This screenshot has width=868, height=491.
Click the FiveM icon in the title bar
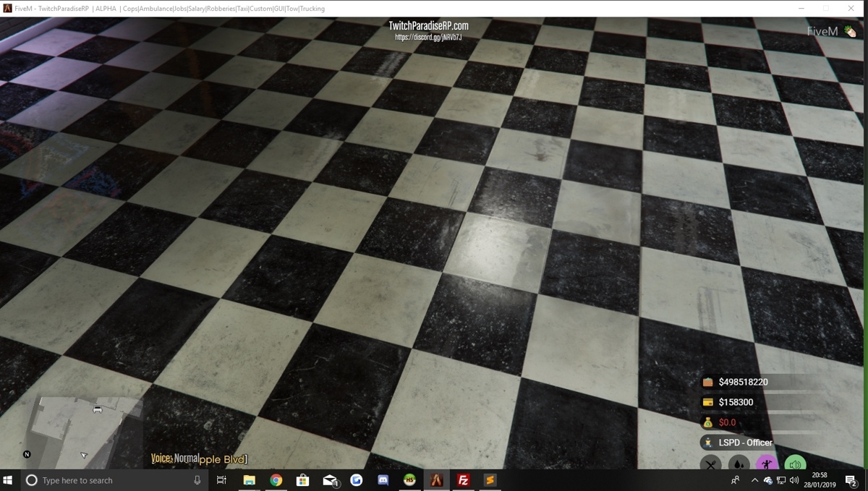[7, 8]
